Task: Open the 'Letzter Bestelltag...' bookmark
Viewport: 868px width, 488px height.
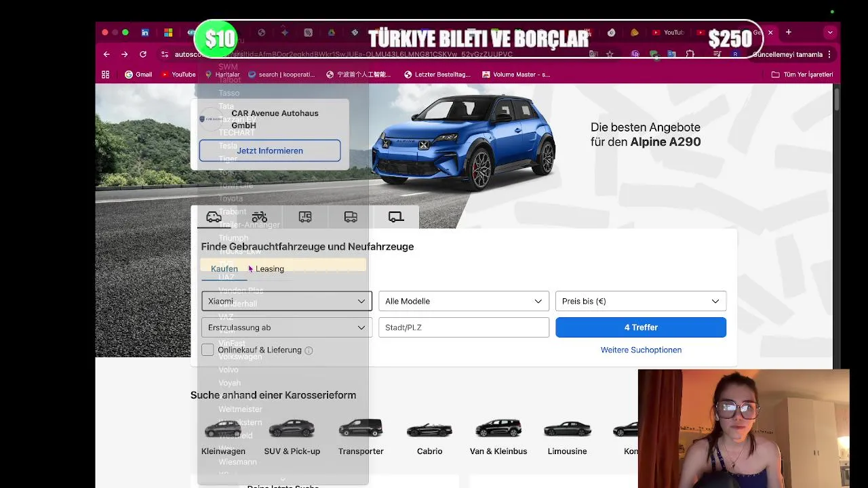Action: 437,75
